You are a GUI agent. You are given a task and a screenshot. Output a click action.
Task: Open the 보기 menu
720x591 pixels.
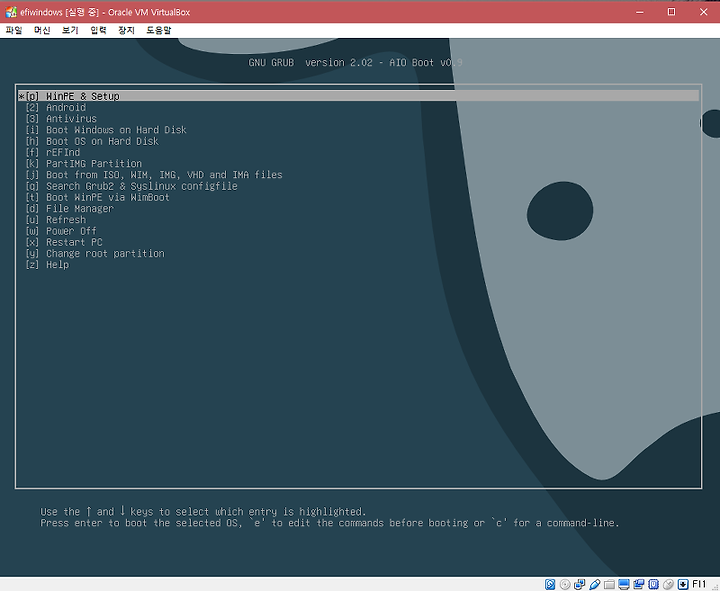[70, 30]
